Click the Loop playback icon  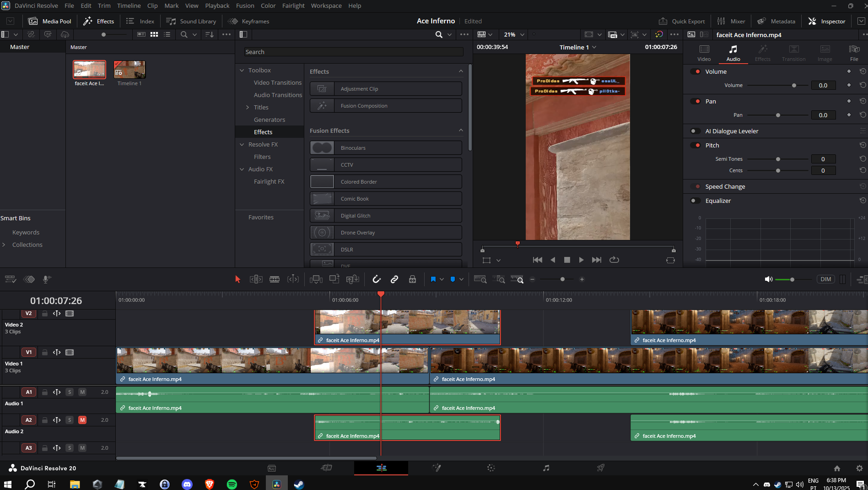(614, 260)
